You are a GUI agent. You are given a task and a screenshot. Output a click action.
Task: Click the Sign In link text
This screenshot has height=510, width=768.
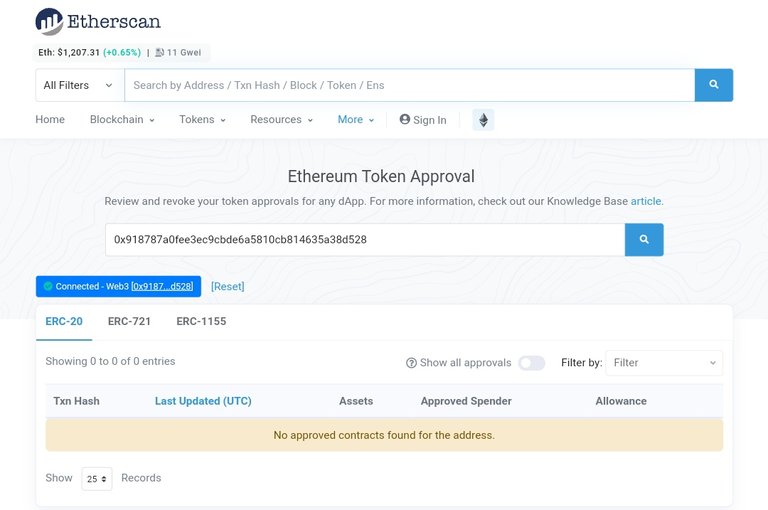[430, 120]
